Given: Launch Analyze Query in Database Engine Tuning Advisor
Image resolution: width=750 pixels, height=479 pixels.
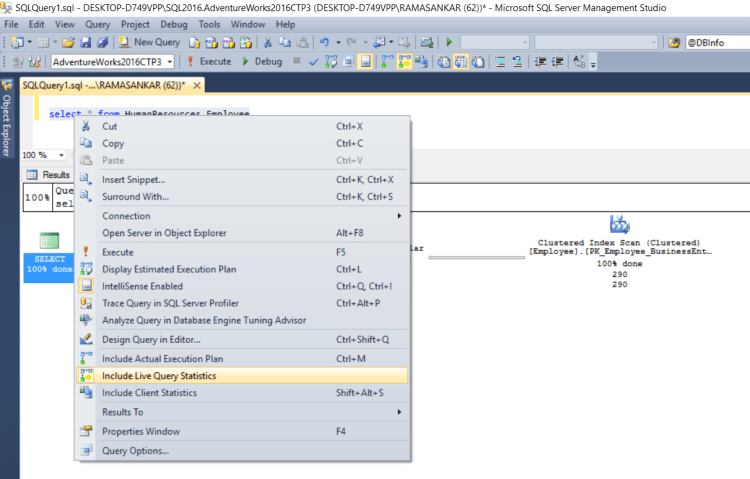Looking at the screenshot, I should (x=204, y=320).
